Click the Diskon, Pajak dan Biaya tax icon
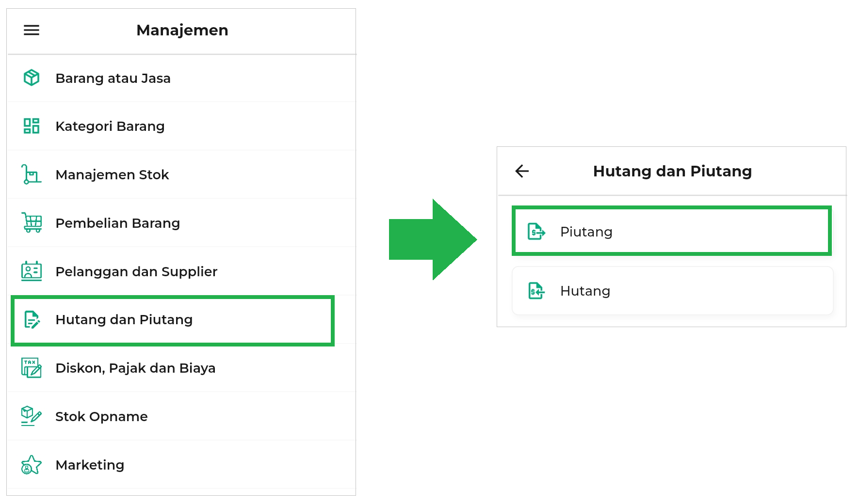 coord(32,368)
